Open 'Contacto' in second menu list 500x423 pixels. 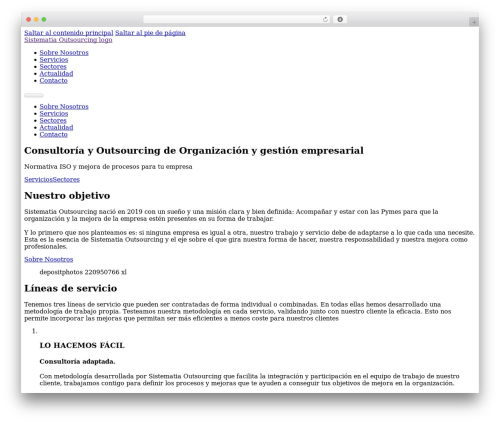(54, 134)
